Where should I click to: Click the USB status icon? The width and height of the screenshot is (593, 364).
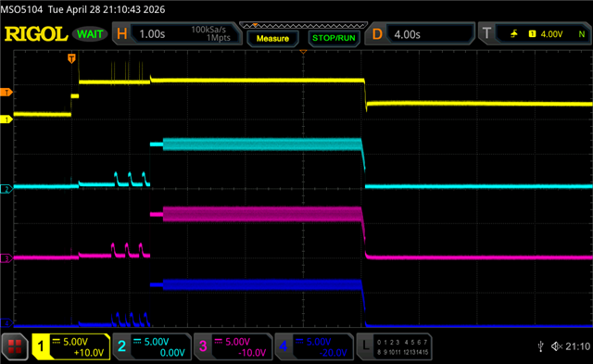541,346
